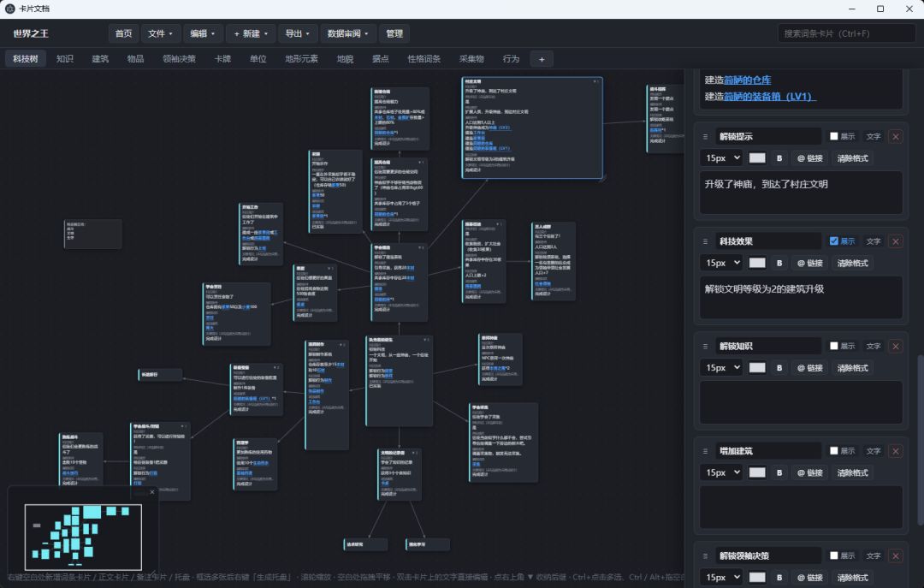Close the minimap overview panel
Viewport: 924px width, 588px height.
[152, 492]
